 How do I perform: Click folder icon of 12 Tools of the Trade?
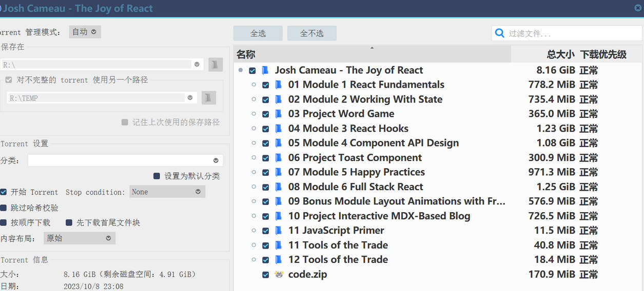pos(278,260)
